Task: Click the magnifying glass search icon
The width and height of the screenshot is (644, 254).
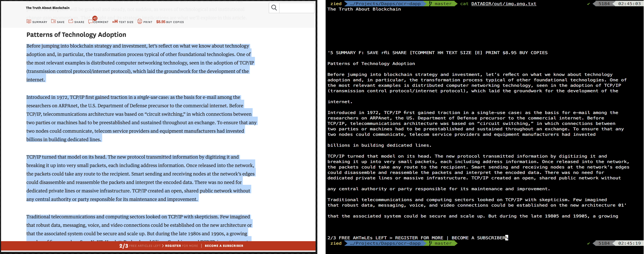Action: 274,8
